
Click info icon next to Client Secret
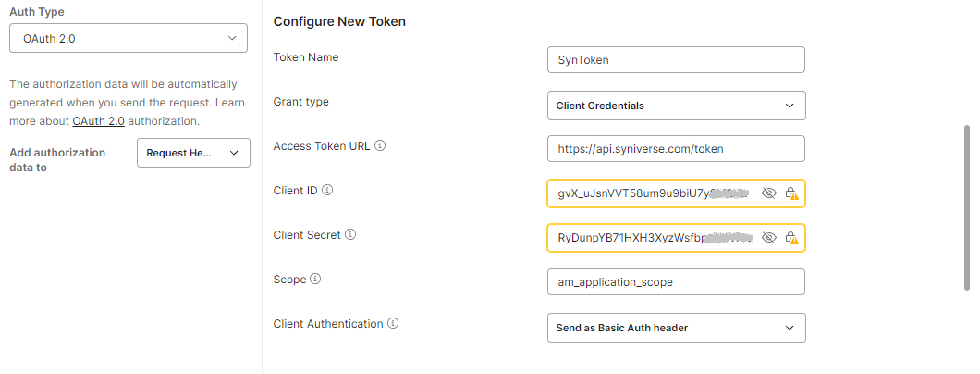[350, 235]
